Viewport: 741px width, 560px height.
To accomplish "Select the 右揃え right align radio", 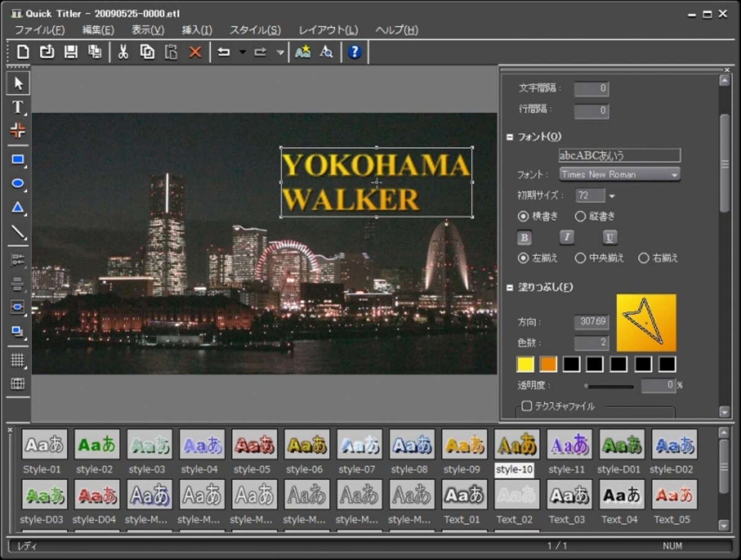I will click(643, 258).
